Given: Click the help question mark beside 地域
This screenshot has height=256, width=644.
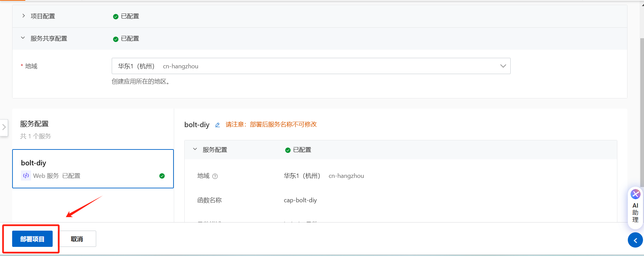Looking at the screenshot, I should (215, 176).
